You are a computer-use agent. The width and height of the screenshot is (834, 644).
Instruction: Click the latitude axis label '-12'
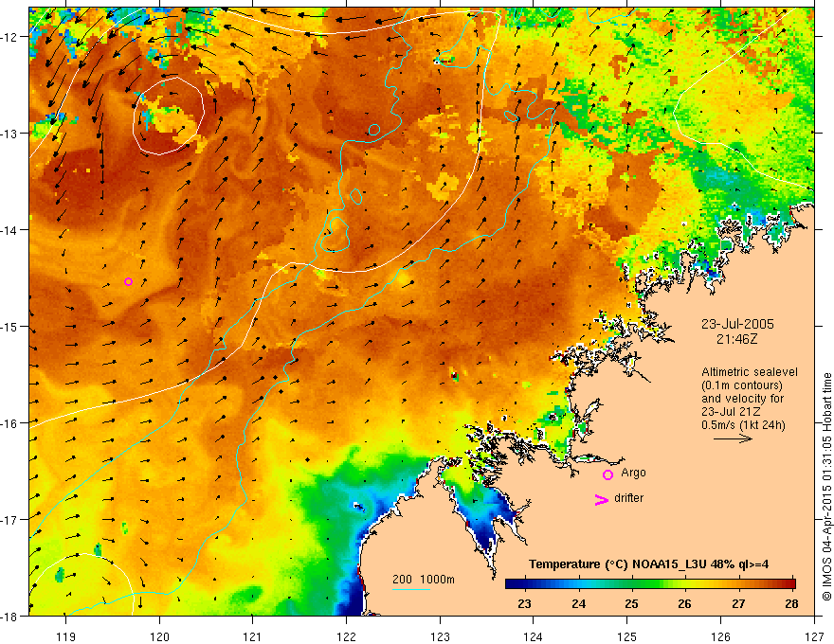[x=10, y=37]
